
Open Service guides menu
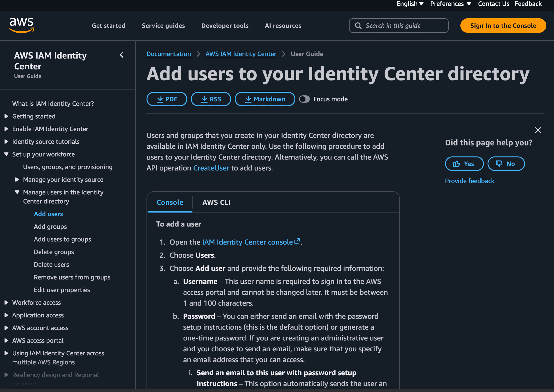point(163,26)
